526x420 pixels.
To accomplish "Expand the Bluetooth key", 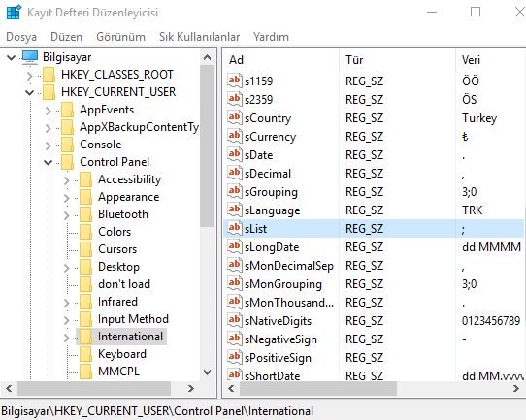I will point(66,215).
